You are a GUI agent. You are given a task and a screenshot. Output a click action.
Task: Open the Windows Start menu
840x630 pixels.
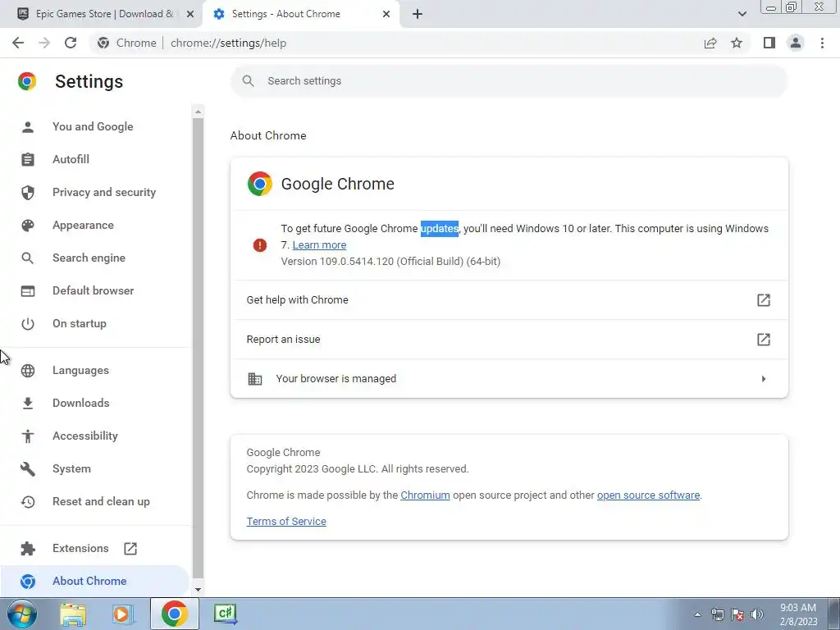(x=22, y=614)
